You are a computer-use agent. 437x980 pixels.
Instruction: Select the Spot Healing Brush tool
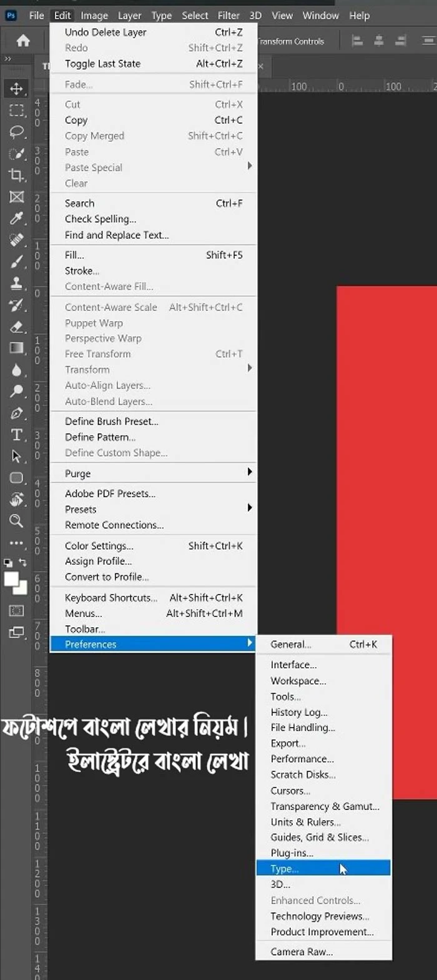(17, 240)
